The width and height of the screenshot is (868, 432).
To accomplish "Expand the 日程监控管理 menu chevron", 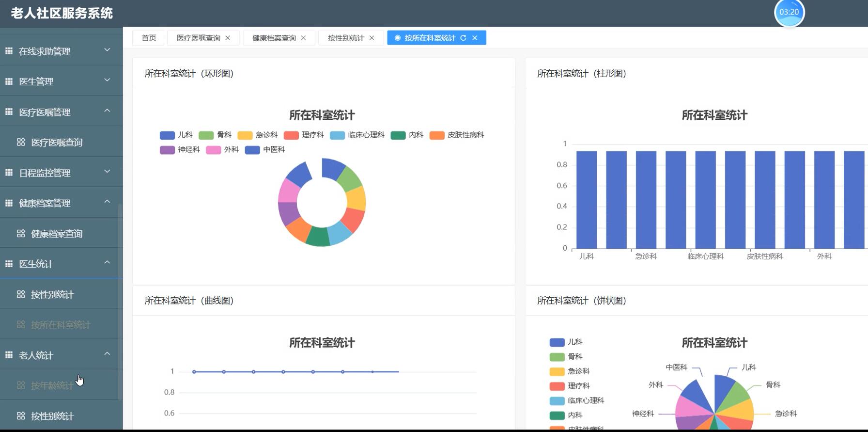I will 107,172.
